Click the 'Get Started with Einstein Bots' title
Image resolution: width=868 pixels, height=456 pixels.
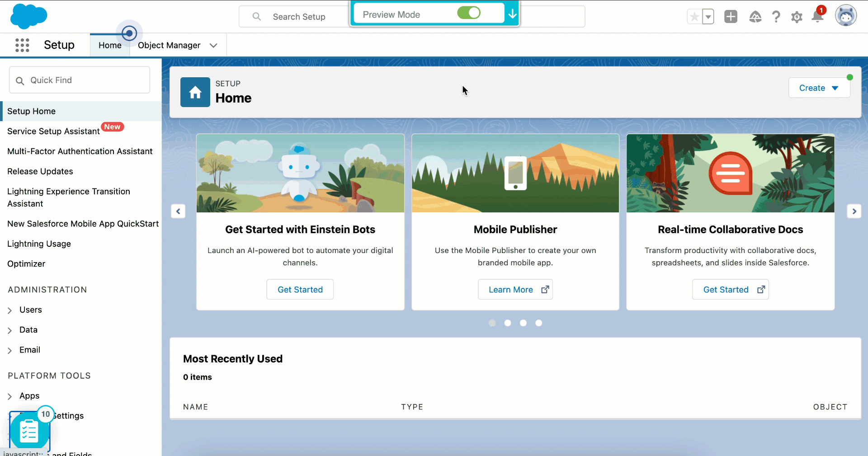click(x=300, y=230)
